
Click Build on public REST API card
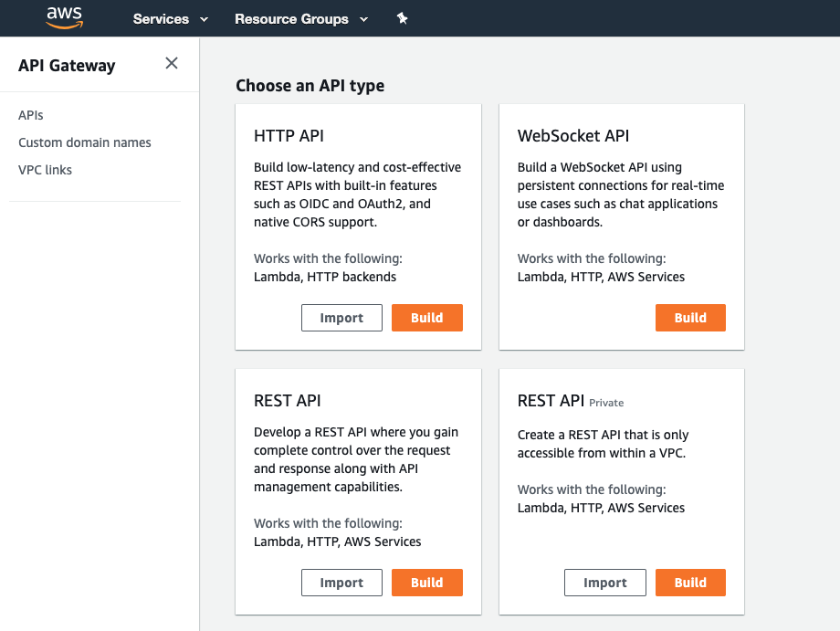[x=426, y=583]
